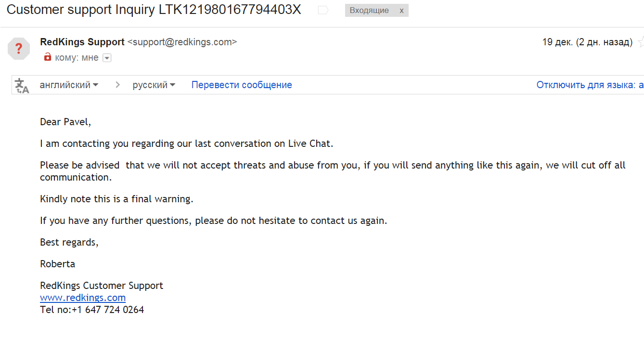Click the Customer support Inquiry subject line
644x340 pixels.
pos(154,10)
